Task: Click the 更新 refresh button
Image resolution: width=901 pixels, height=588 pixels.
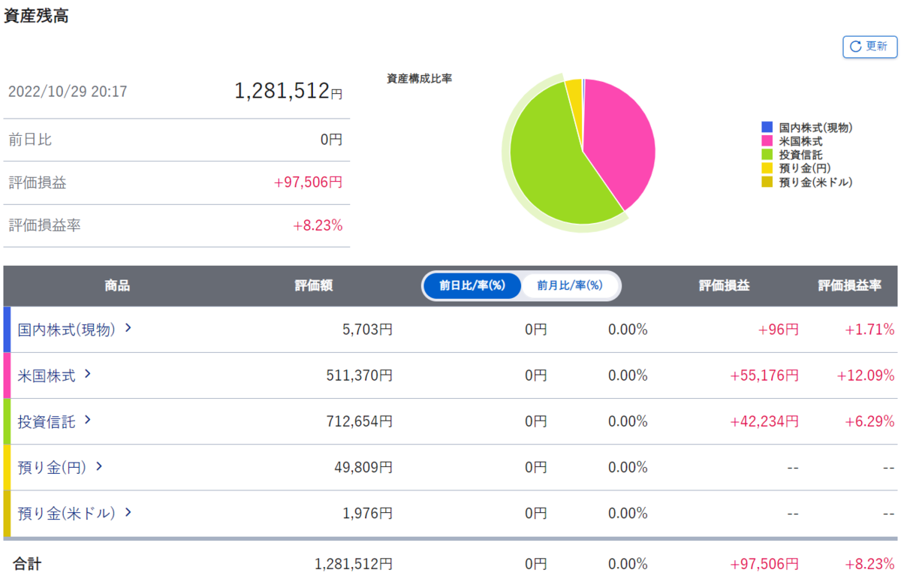Action: click(869, 47)
